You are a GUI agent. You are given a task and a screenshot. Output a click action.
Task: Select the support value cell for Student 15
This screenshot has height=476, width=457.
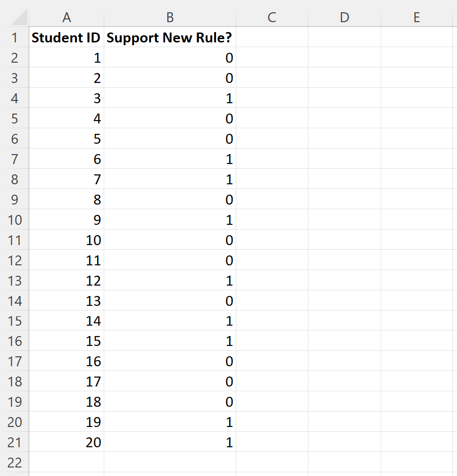point(169,341)
